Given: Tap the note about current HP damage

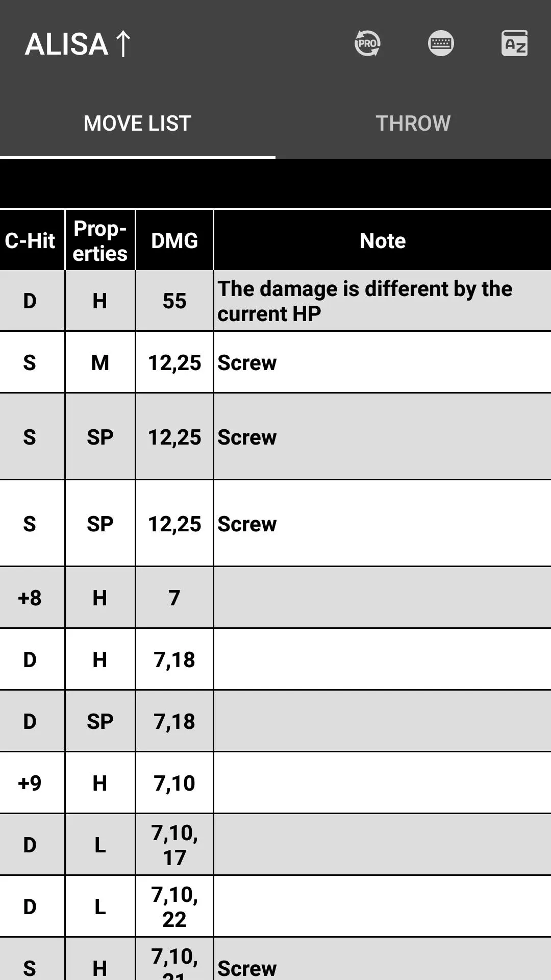Looking at the screenshot, I should (x=365, y=301).
